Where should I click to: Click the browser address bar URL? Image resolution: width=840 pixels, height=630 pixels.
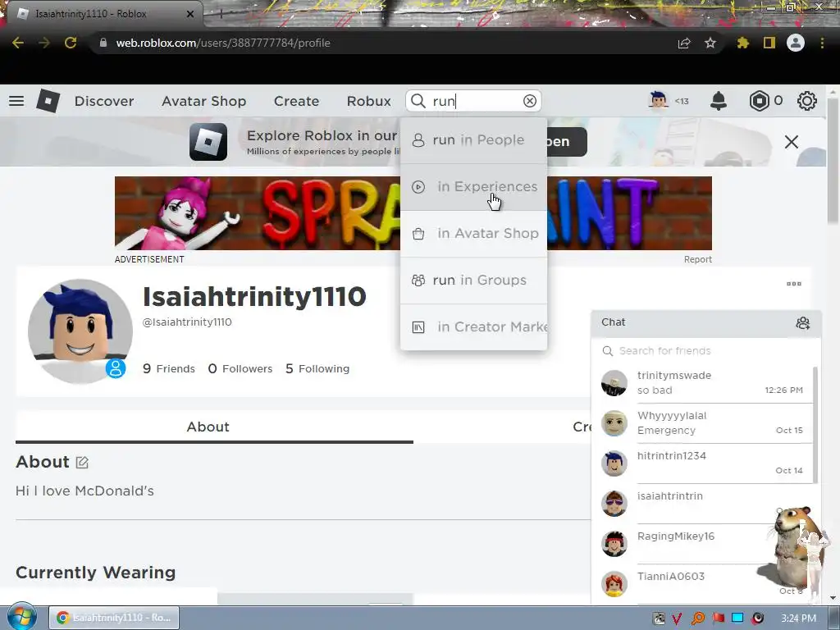[223, 43]
